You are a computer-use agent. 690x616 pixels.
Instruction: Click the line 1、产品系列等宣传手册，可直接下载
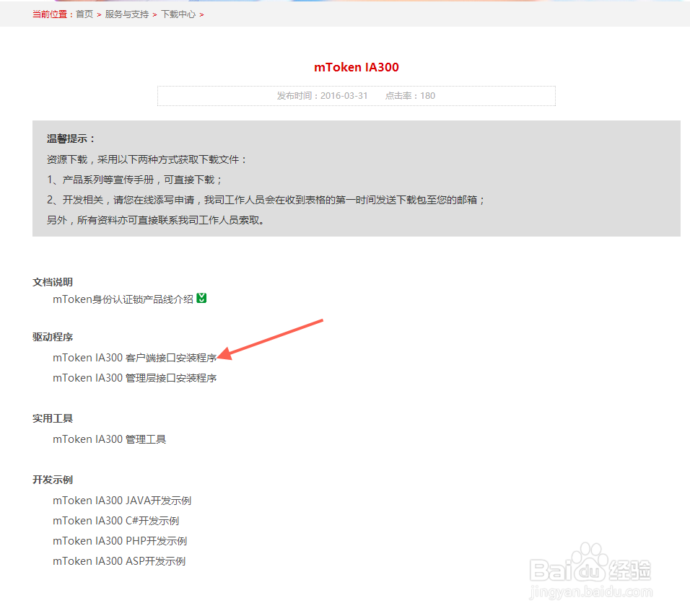tap(134, 180)
